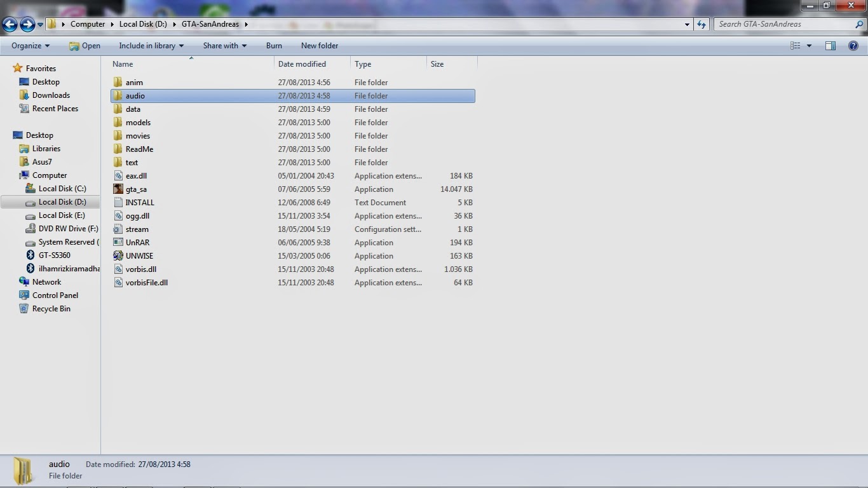Expand the GTA-SanAndreas breadcrumb arrow

pyautogui.click(x=246, y=24)
